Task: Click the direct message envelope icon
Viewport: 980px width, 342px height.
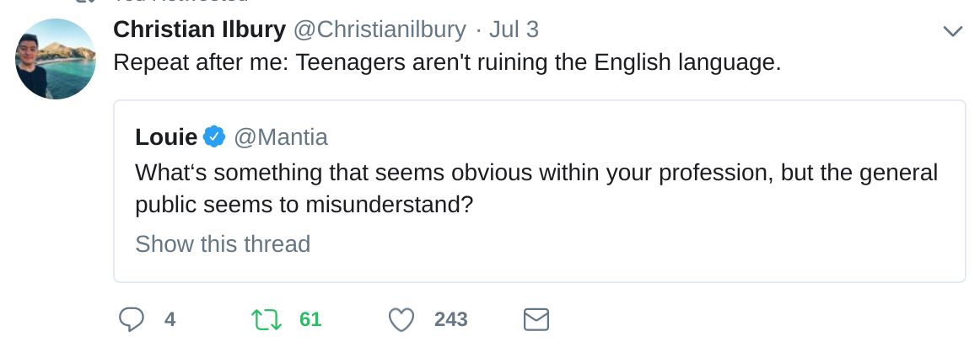Action: coord(536,319)
